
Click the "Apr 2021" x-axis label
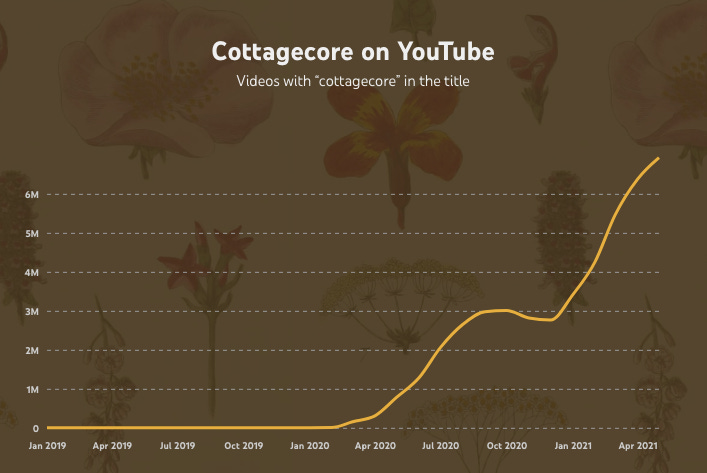point(638,446)
